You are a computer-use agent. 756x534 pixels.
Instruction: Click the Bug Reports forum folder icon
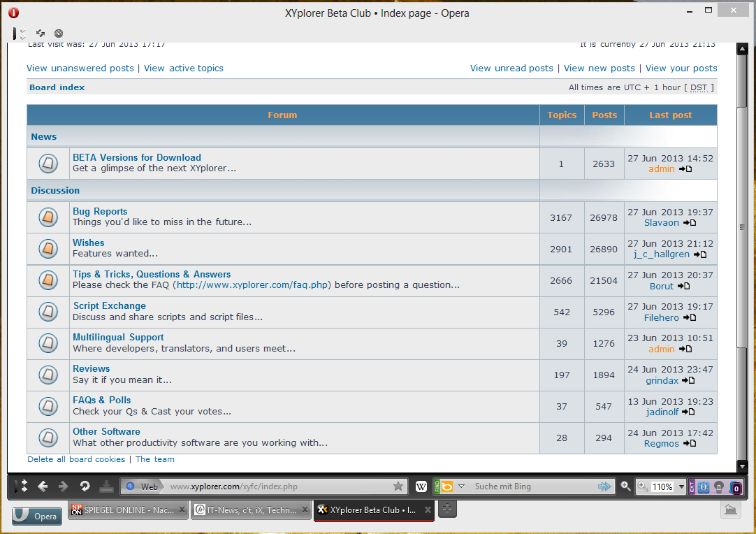click(48, 217)
